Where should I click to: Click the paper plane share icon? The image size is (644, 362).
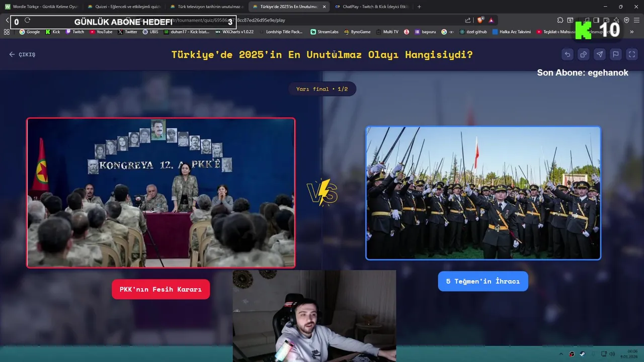coord(600,54)
